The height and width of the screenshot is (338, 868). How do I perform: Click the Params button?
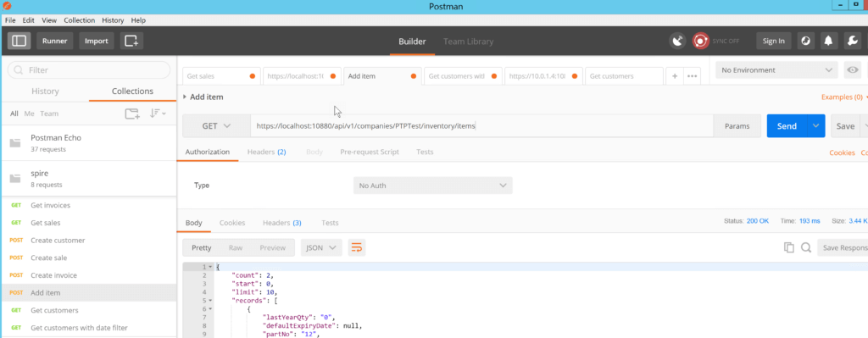tap(737, 126)
